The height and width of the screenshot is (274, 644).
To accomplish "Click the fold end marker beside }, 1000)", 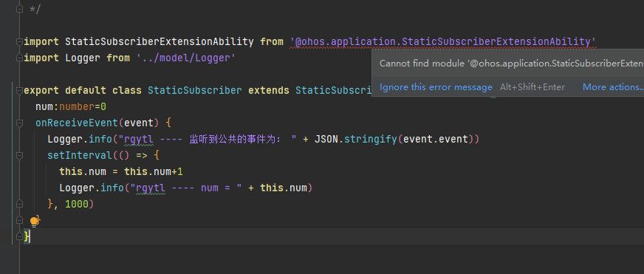I will click(x=19, y=204).
